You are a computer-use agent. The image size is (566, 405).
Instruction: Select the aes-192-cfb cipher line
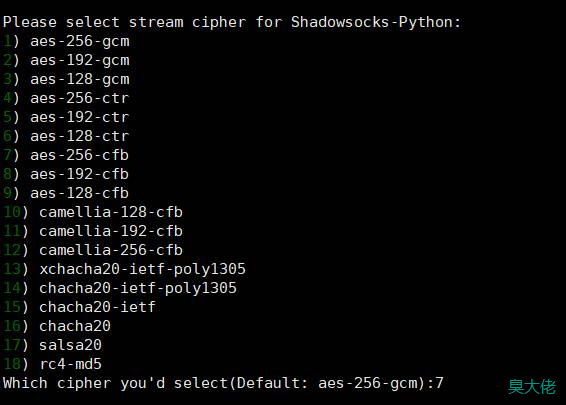point(66,174)
